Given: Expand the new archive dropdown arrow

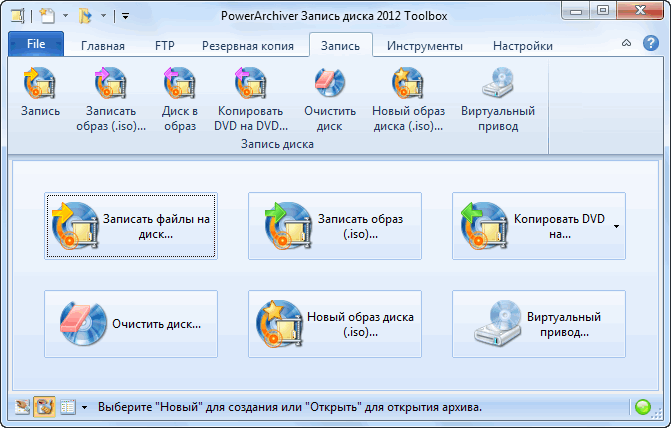Looking at the screenshot, I should click(65, 16).
